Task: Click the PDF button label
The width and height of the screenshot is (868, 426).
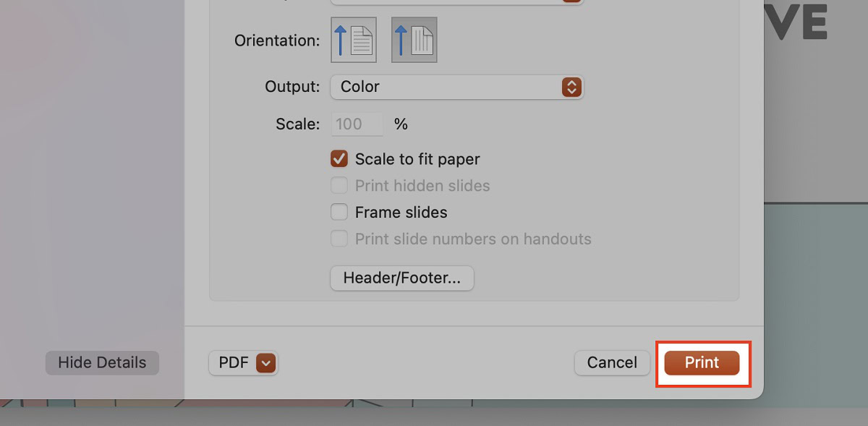Action: tap(233, 363)
